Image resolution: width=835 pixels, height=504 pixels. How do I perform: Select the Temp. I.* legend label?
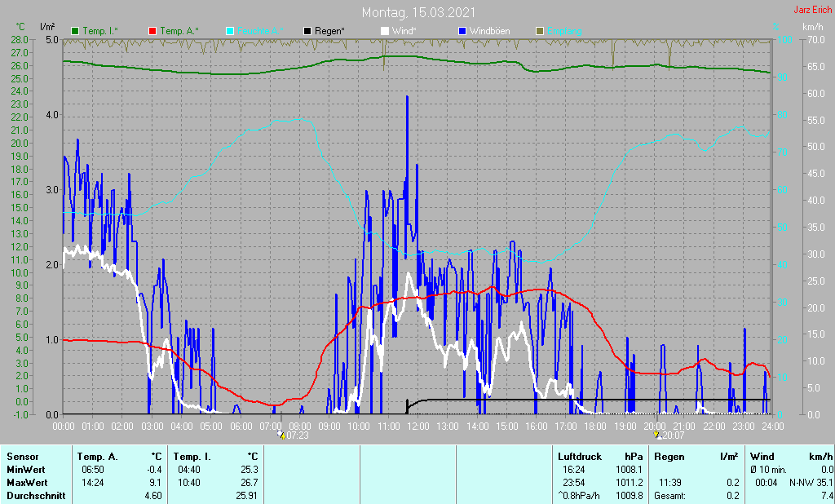pyautogui.click(x=100, y=32)
